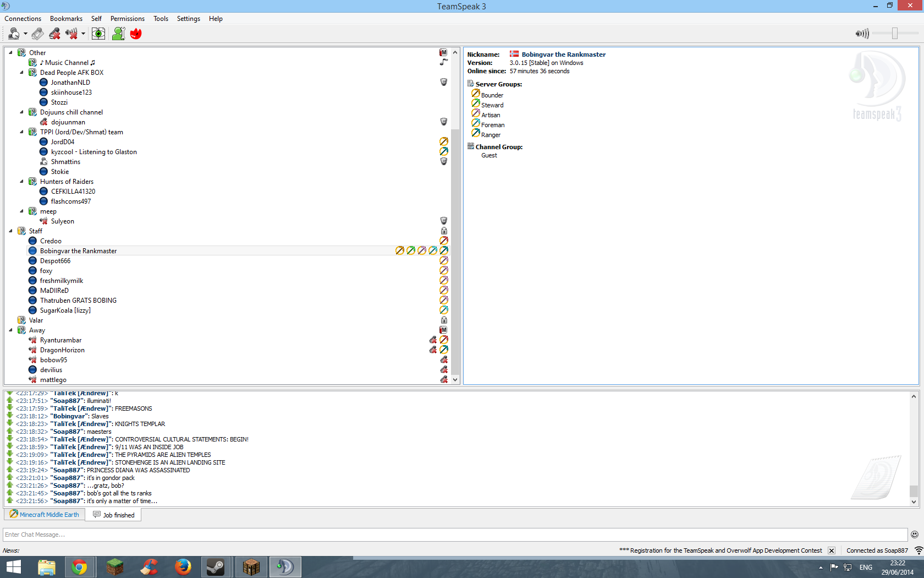Select the Music Channel
924x578 pixels.
(x=67, y=63)
